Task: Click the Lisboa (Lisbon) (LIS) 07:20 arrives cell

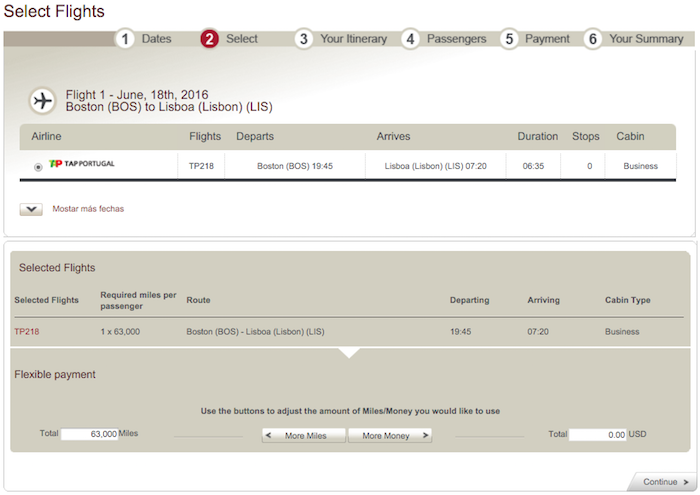Action: 436,166
